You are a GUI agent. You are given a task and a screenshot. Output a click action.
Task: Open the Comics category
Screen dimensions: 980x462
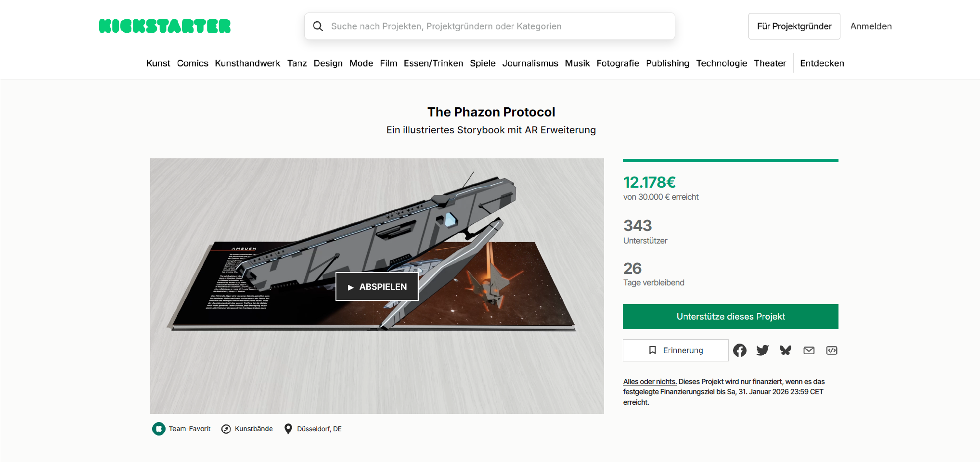[193, 63]
